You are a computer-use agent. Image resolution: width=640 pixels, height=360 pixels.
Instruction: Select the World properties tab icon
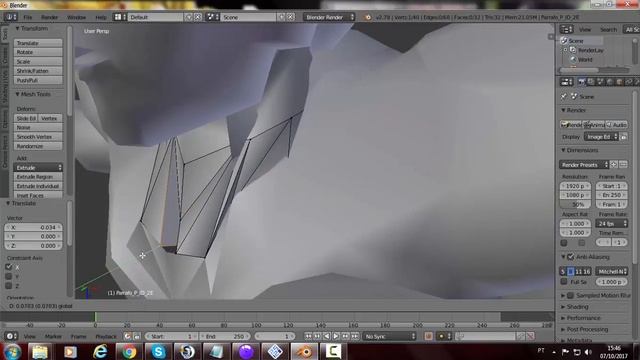[609, 82]
